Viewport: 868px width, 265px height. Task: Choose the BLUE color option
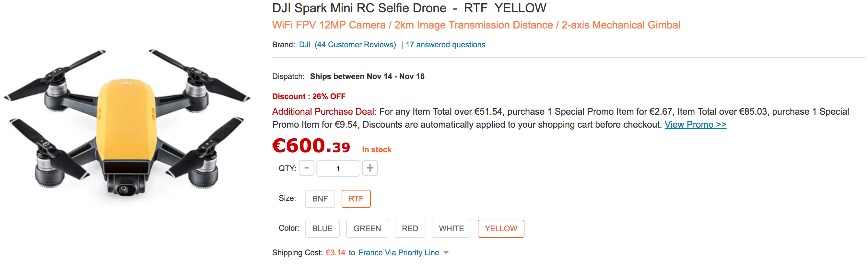pyautogui.click(x=322, y=229)
